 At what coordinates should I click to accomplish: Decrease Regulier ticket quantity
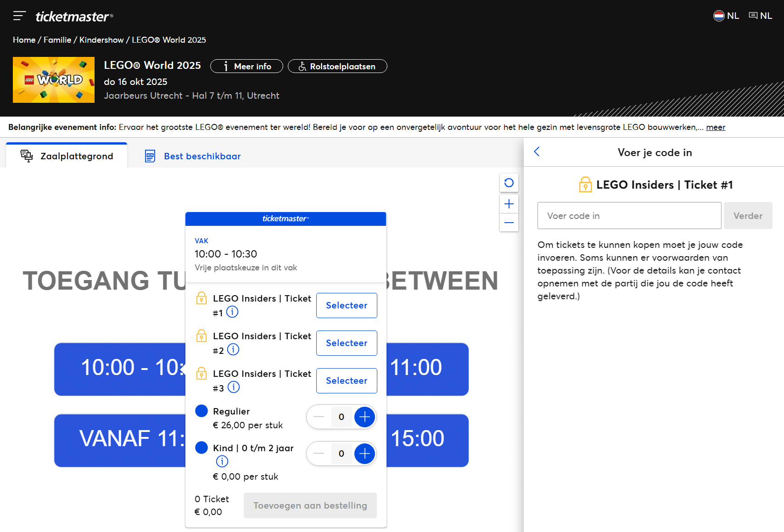319,417
